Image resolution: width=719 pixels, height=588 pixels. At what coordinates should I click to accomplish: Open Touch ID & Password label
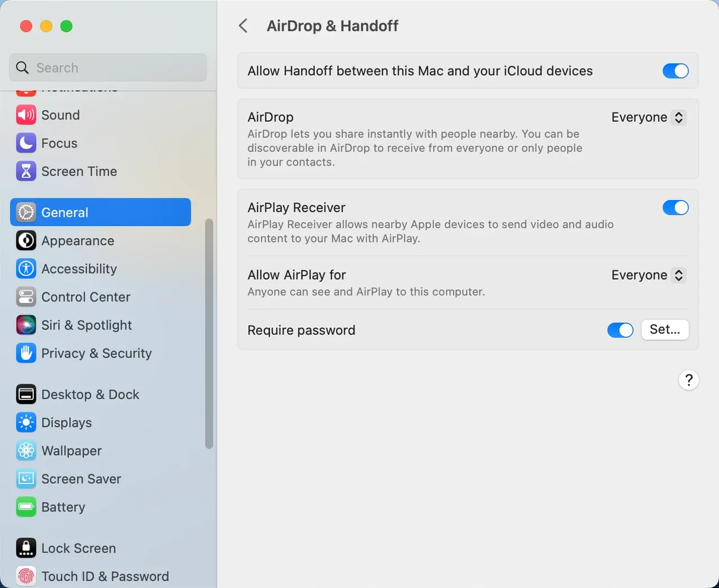(x=105, y=576)
